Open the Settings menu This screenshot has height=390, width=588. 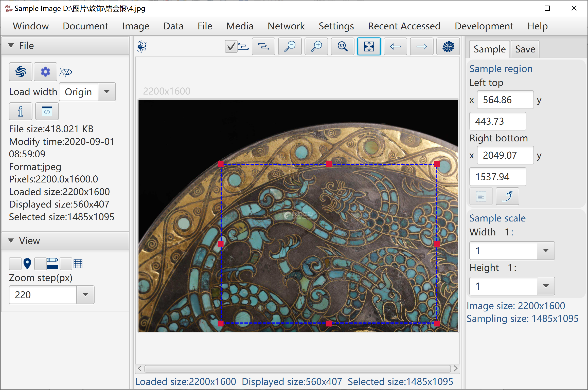(x=336, y=26)
